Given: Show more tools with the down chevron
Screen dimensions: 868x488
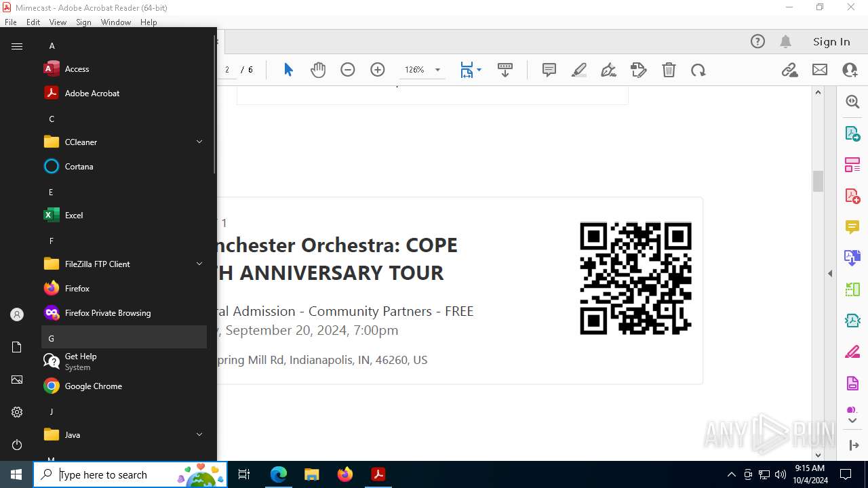Looking at the screenshot, I should tap(852, 421).
